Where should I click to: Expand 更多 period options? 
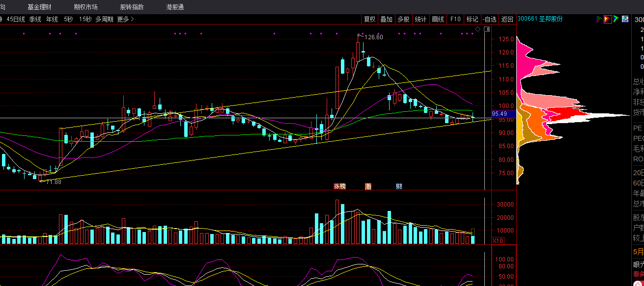(x=125, y=19)
